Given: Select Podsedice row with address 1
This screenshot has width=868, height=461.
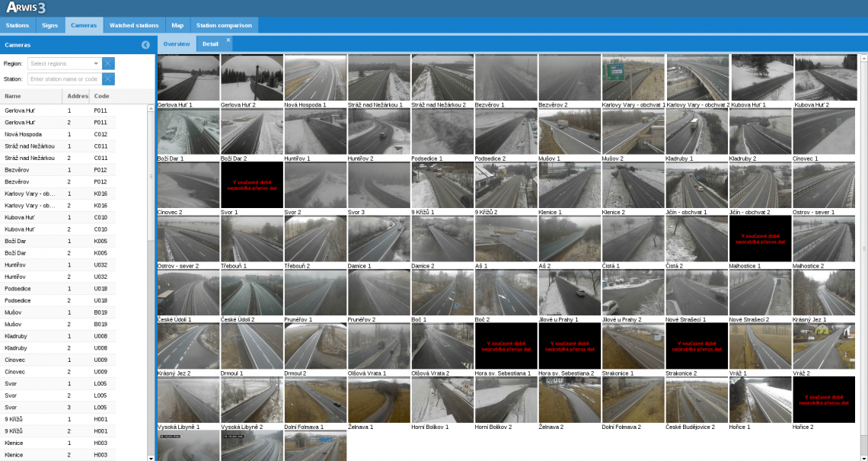Looking at the screenshot, I should (x=58, y=289).
